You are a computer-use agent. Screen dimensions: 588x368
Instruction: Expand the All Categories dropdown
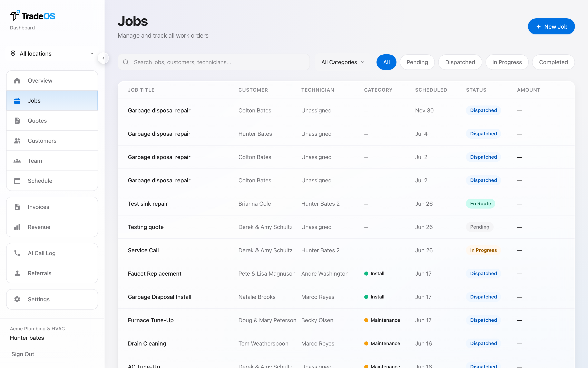(343, 62)
